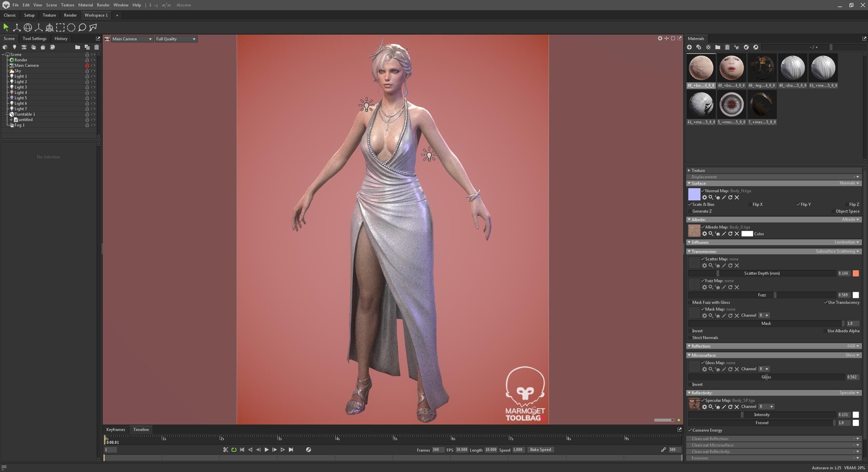Click the timeline scissors icon

(x=226, y=450)
